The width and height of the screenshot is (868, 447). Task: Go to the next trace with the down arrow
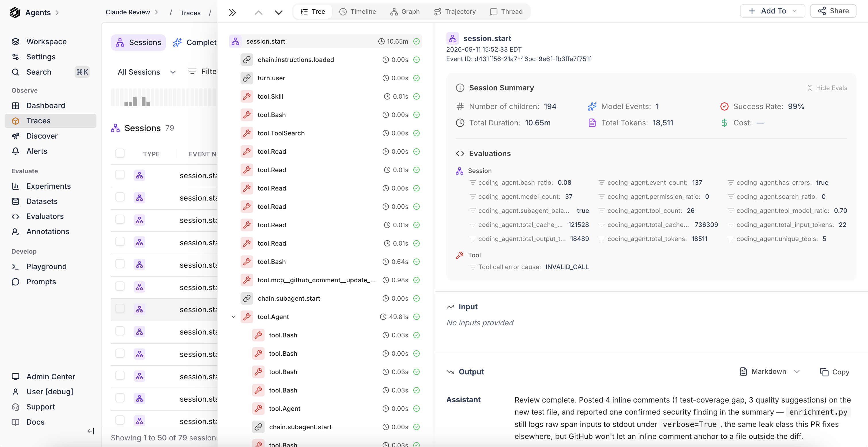[279, 12]
